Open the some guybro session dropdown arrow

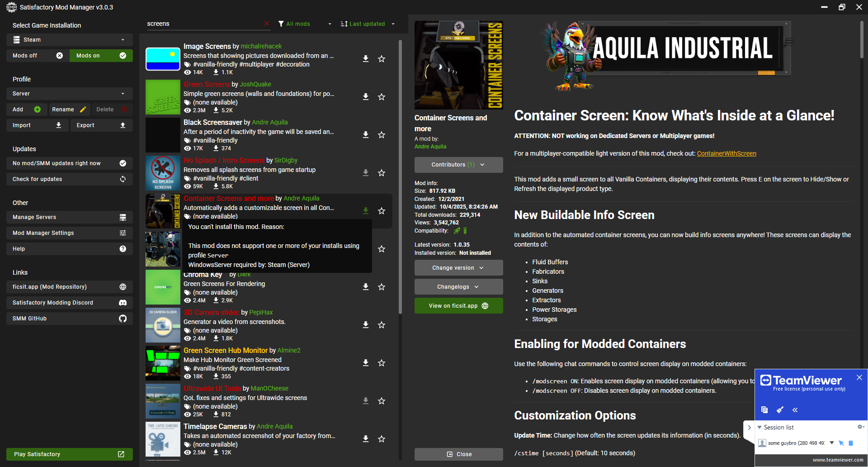click(832, 443)
